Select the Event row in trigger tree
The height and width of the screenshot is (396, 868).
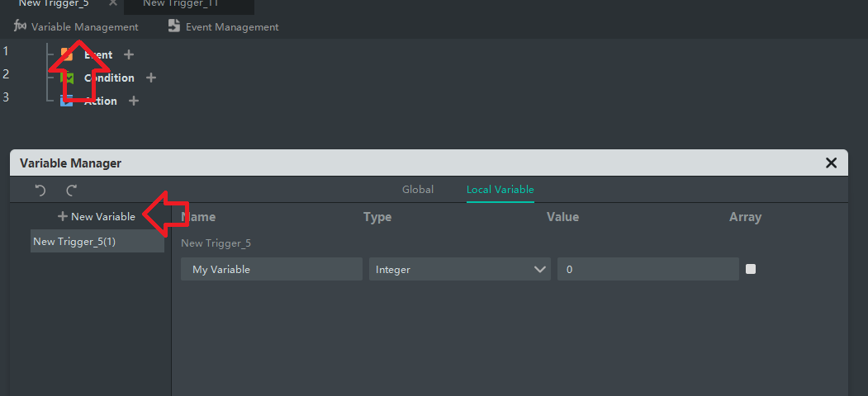pyautogui.click(x=97, y=55)
